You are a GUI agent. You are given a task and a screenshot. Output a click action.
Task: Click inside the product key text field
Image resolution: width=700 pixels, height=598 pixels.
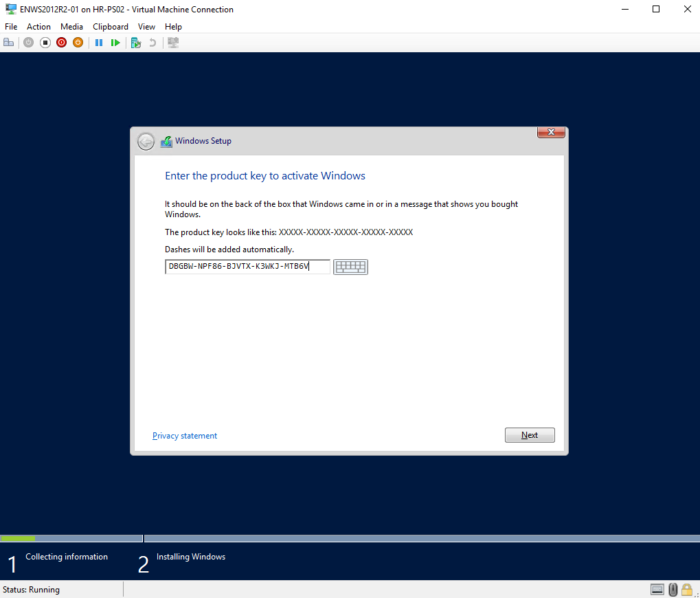pyautogui.click(x=247, y=267)
